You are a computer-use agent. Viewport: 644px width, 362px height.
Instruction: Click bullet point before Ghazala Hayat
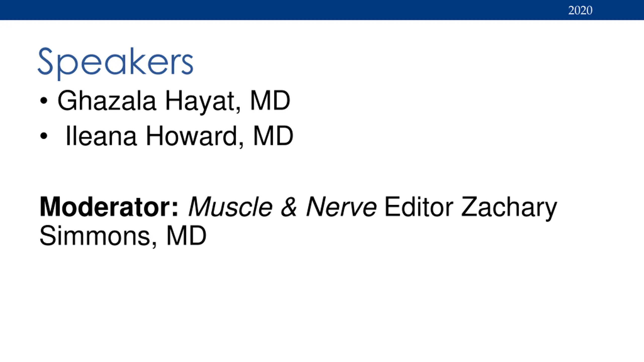click(x=44, y=101)
